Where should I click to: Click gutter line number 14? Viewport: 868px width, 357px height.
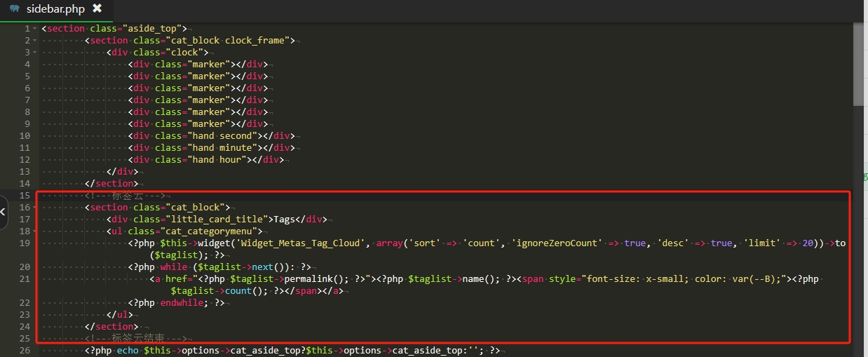point(25,184)
